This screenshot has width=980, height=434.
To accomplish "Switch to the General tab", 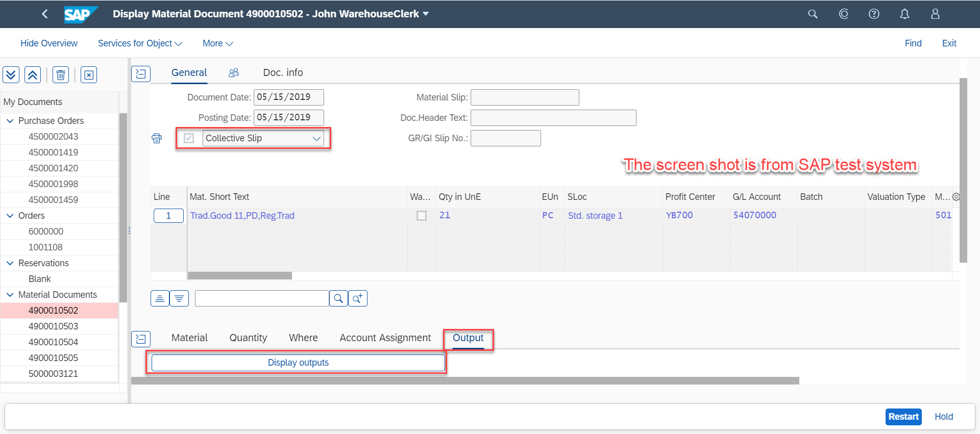I will (189, 72).
